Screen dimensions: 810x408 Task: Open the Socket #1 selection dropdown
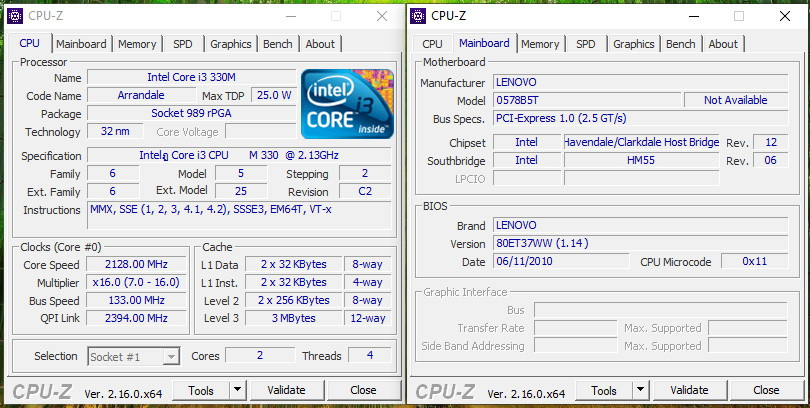134,356
